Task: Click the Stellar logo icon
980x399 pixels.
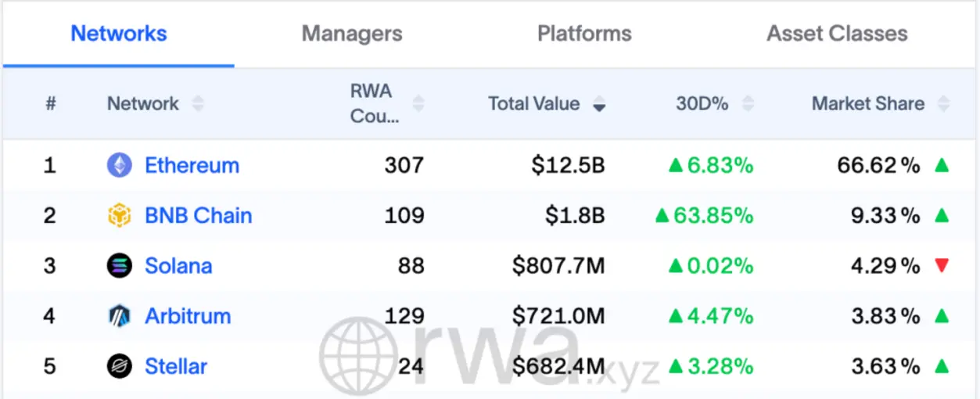Action: (x=120, y=366)
